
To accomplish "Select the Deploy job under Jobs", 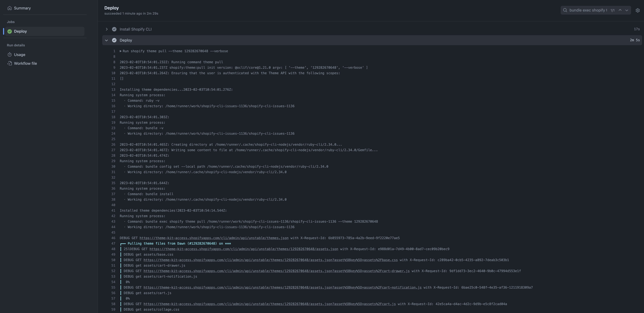I will tap(20, 31).
